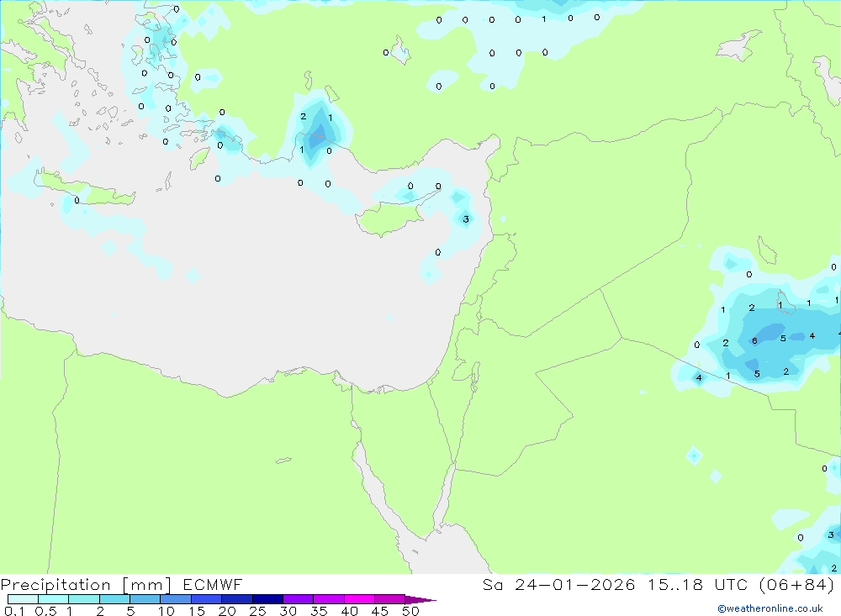Click the 15–20 mm blue legend swatch
This screenshot has height=616, width=841.
click(x=206, y=599)
